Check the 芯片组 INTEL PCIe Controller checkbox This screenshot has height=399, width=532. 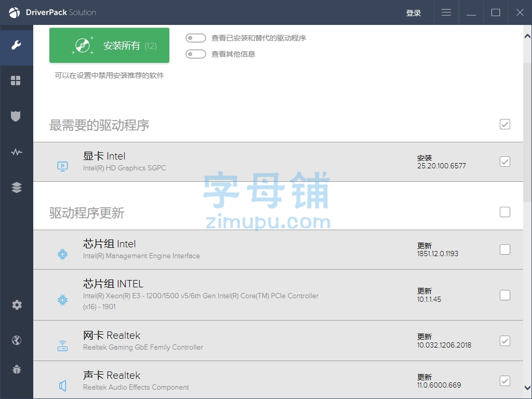coord(505,295)
